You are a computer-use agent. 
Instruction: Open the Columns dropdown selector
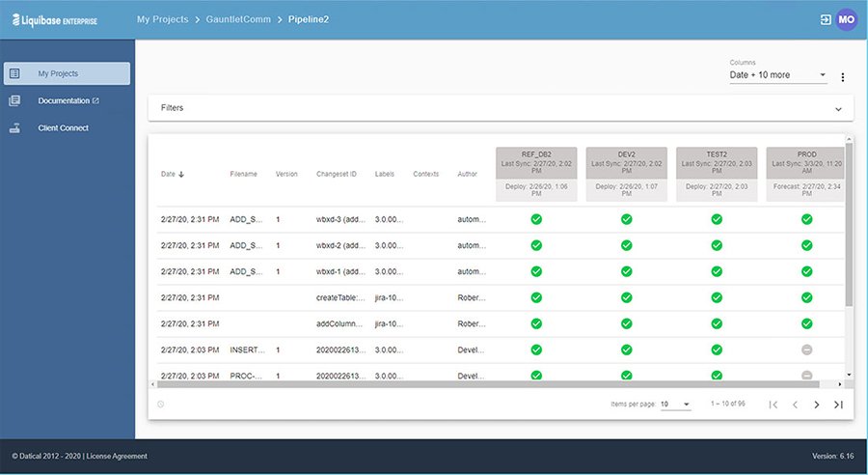(777, 75)
